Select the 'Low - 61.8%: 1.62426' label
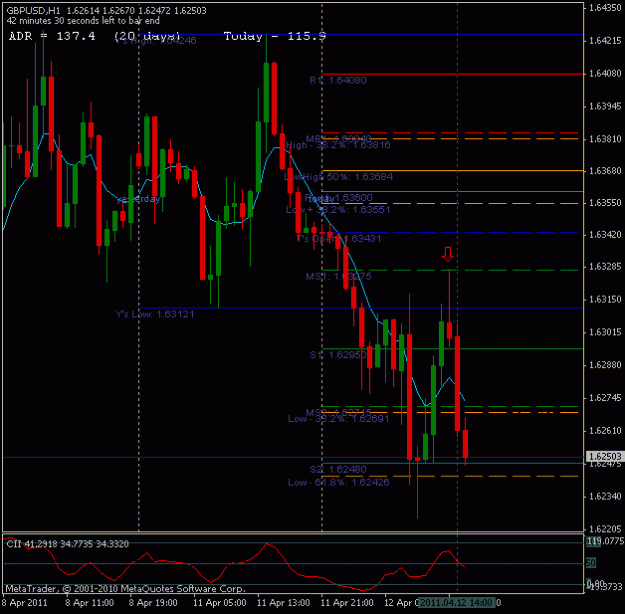The height and width of the screenshot is (614, 625). [338, 482]
